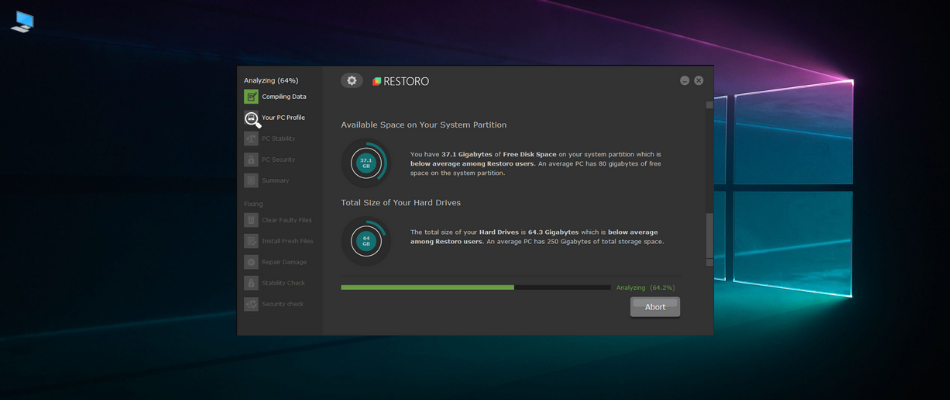This screenshot has width=950, height=400.
Task: Select the Clear Faulty Files step label
Action: [x=287, y=220]
